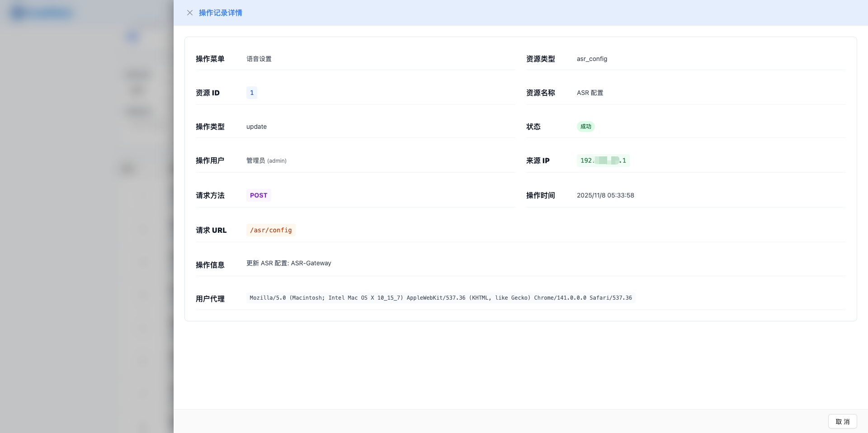This screenshot has height=433, width=868.
Task: Click the asr_config resource type value
Action: click(x=592, y=59)
